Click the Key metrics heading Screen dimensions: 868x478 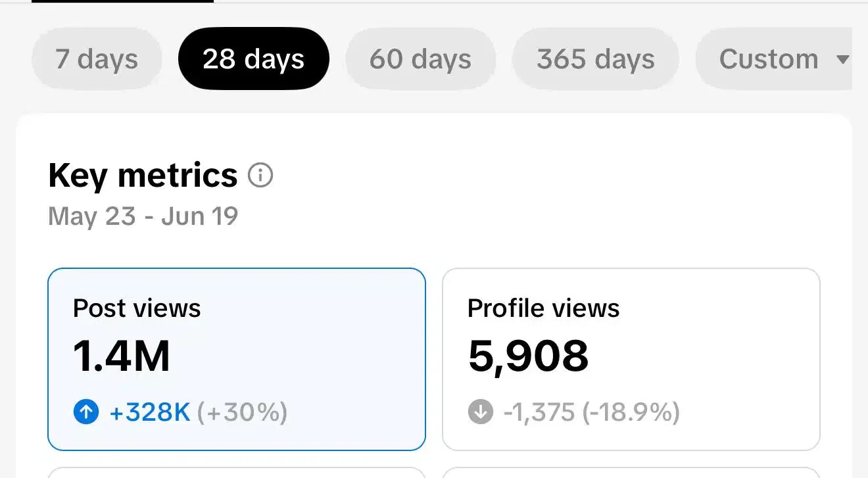pyautogui.click(x=143, y=176)
